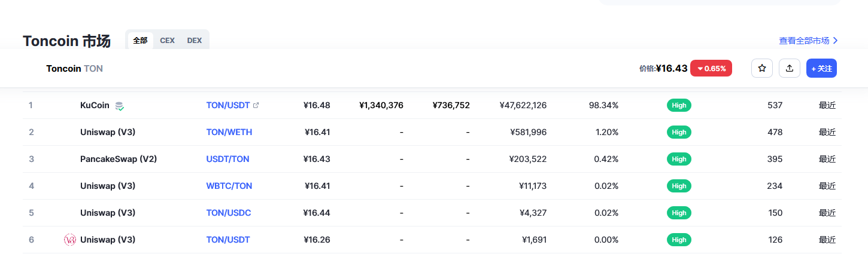Click the 0.42% volume share cell
Image resolution: width=868 pixels, height=257 pixels.
point(606,159)
